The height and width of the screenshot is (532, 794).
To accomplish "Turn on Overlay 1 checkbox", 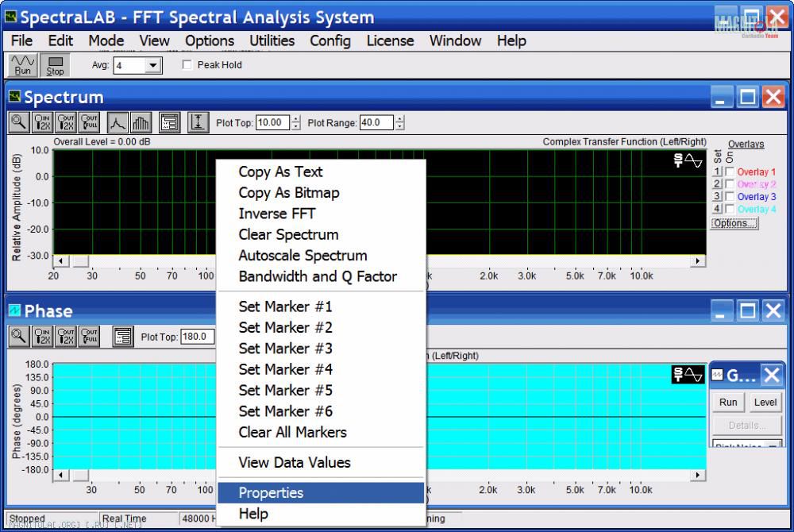I will pyautogui.click(x=730, y=172).
